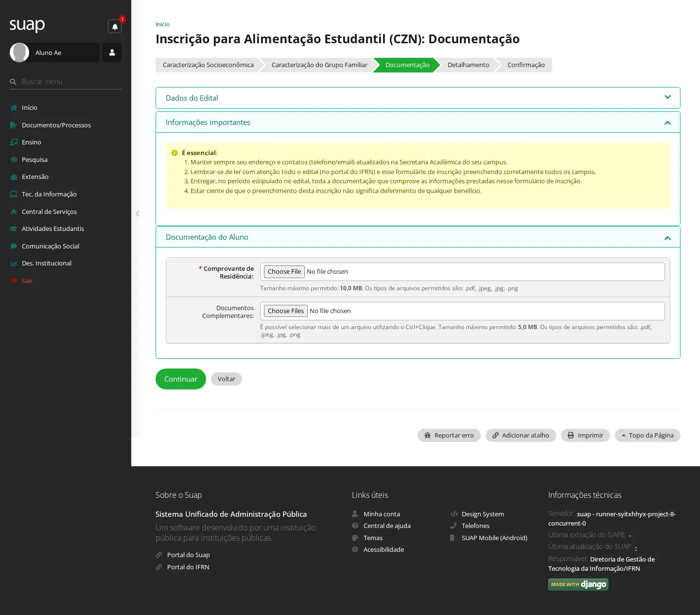Focus the Buscar menu search field
The width and height of the screenshot is (700, 615).
point(66,82)
